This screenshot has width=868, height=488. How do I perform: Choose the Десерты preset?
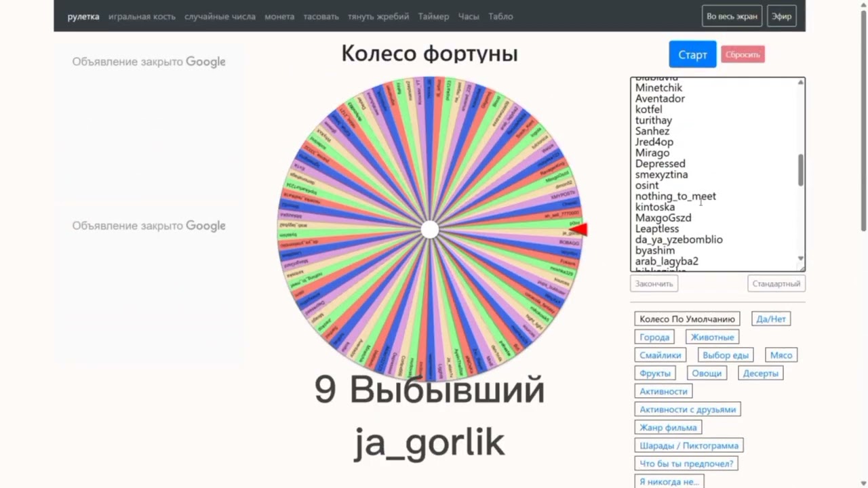point(760,373)
